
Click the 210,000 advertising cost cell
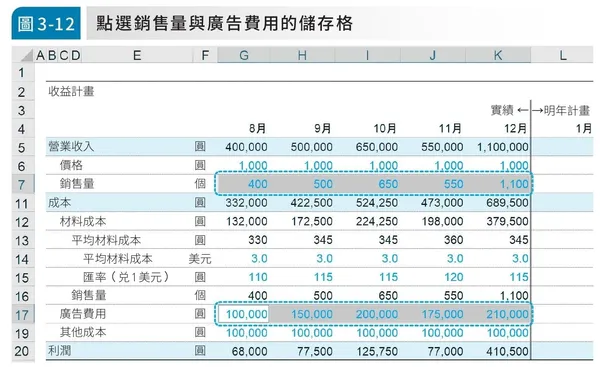click(x=507, y=315)
